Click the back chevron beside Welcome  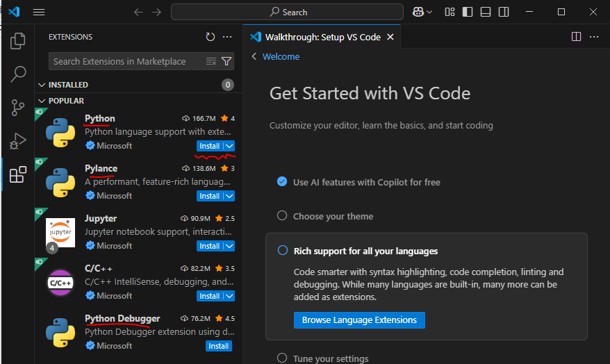pos(254,56)
